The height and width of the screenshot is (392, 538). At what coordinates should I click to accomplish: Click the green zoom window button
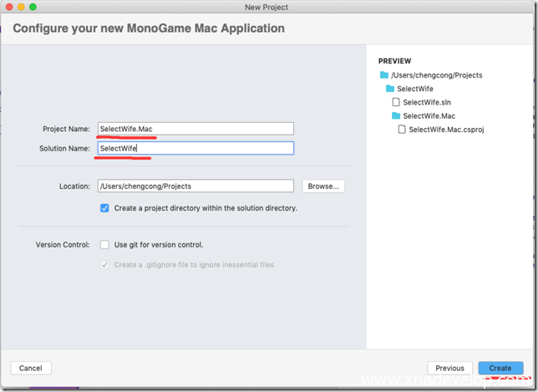point(33,7)
